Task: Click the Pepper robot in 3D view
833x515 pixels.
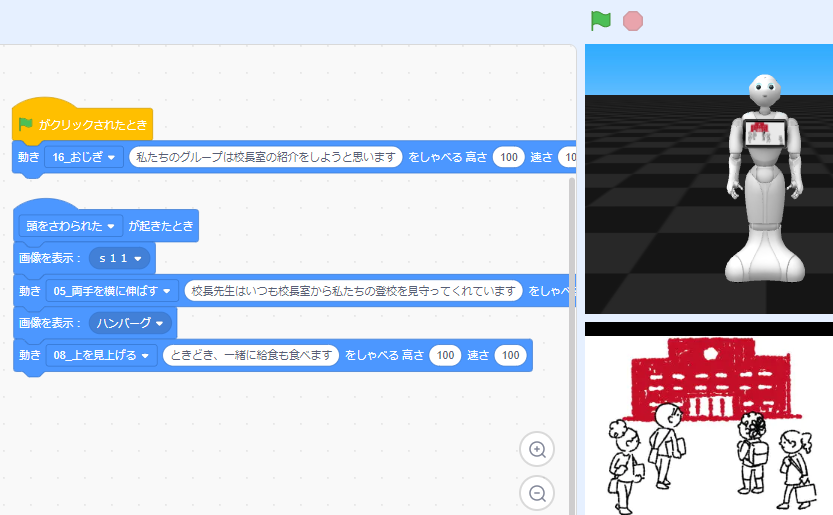Action: 765,178
